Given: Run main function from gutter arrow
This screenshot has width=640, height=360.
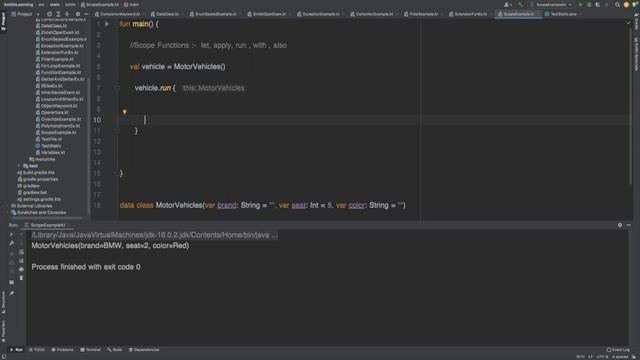Looking at the screenshot, I should (107, 24).
